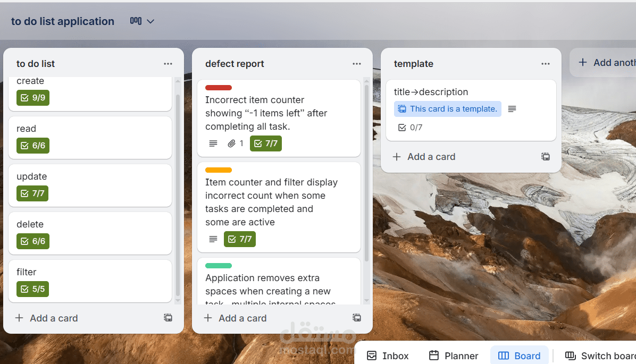636x364 pixels.
Task: Click the paperclip attachment icon on the counter card
Action: pyautogui.click(x=232, y=143)
